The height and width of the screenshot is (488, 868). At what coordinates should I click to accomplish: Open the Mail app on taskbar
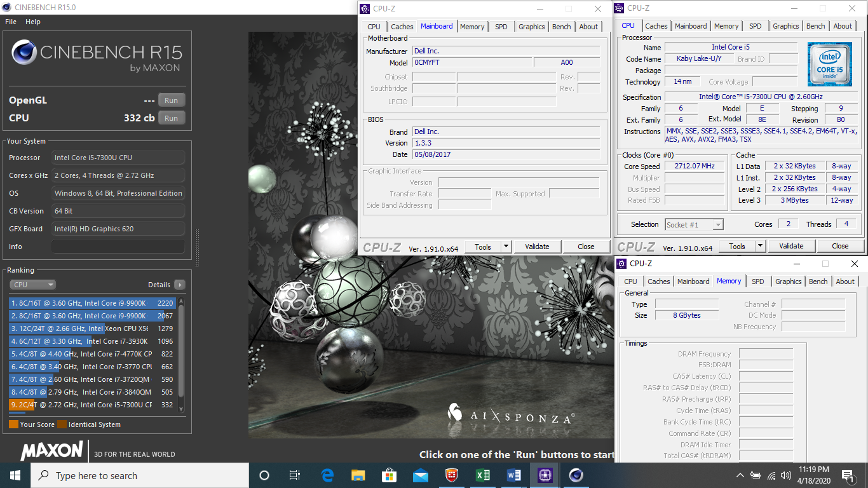coord(420,475)
